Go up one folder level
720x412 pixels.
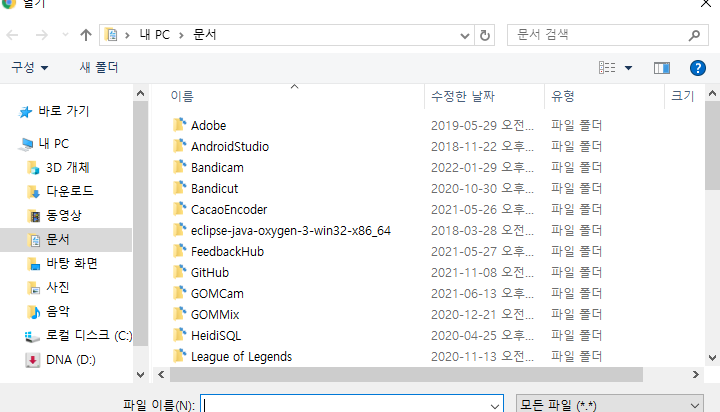click(x=86, y=35)
